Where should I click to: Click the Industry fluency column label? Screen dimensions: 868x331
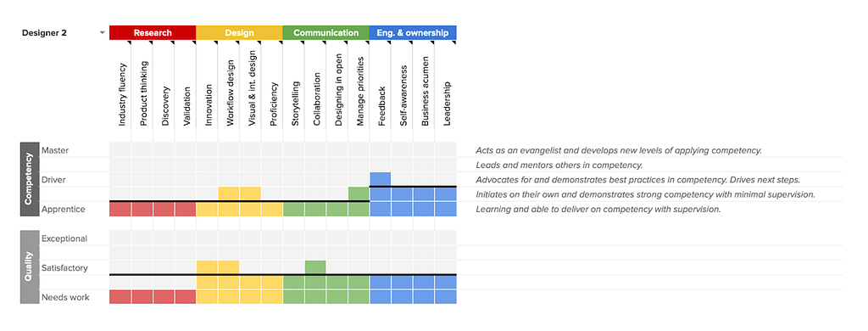[122, 95]
